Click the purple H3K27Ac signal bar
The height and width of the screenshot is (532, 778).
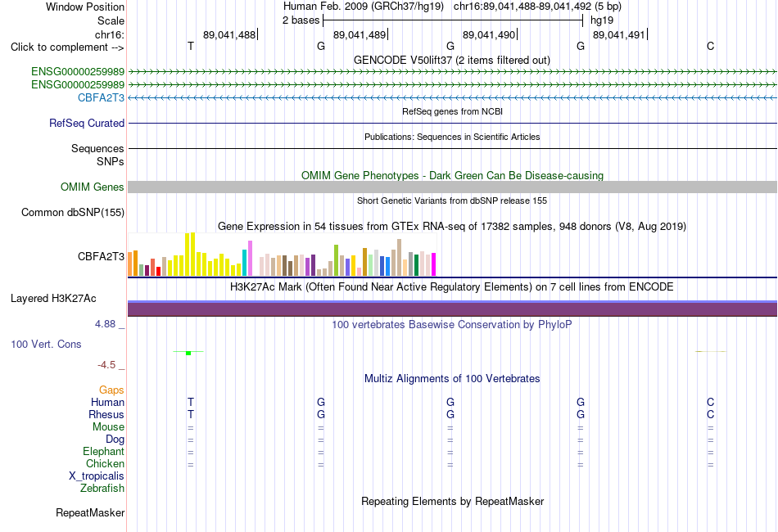point(452,309)
